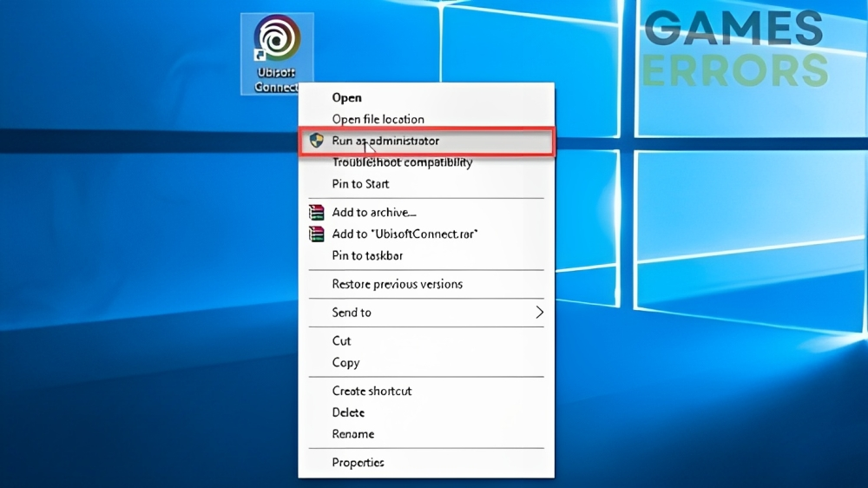Click the shield icon beside Run as administrator
This screenshot has height=488, width=868.
coord(316,141)
